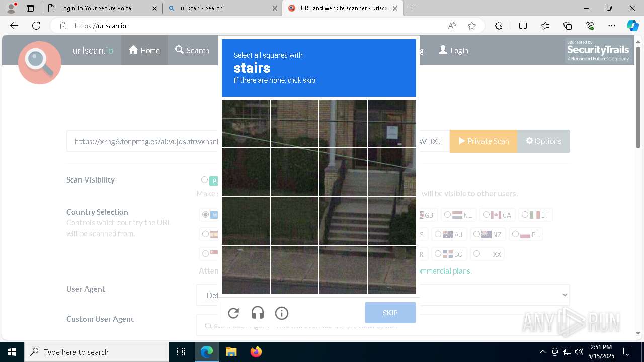Reload the current page

(x=36, y=26)
